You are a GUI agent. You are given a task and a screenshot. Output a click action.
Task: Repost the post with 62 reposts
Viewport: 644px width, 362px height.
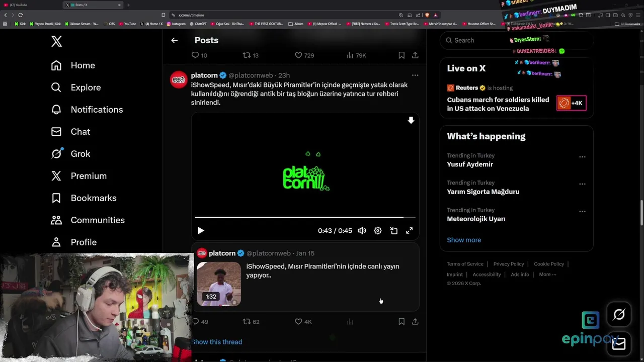pos(251,322)
